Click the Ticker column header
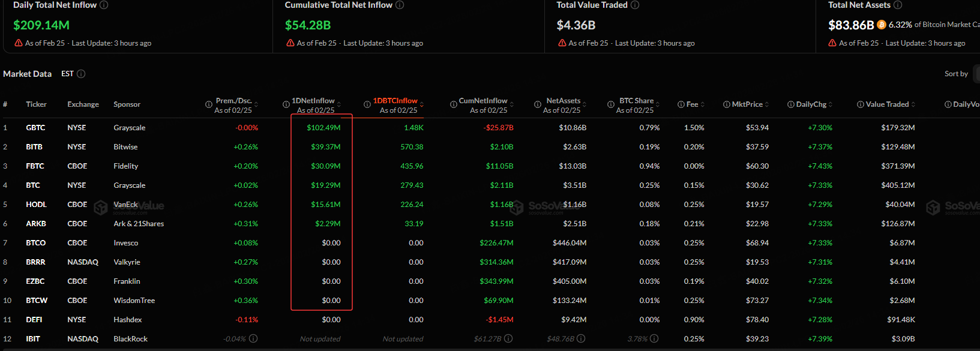The height and width of the screenshot is (351, 980). (x=36, y=104)
